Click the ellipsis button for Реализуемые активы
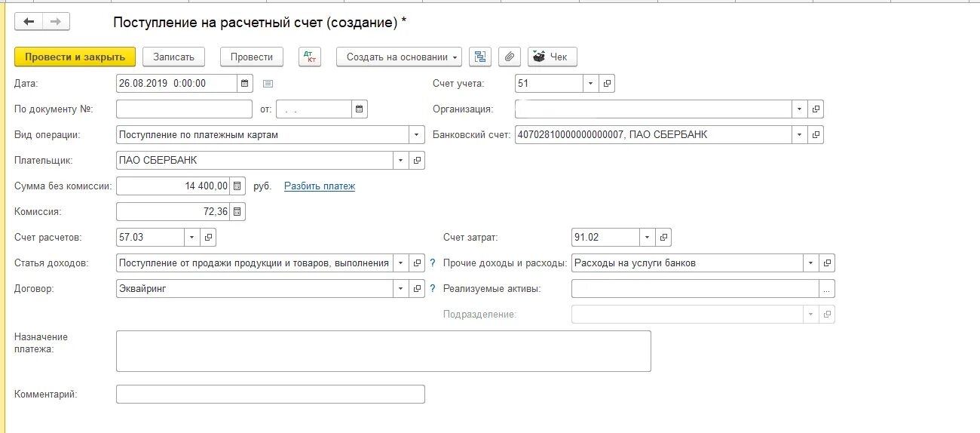The image size is (980, 433). [x=827, y=288]
